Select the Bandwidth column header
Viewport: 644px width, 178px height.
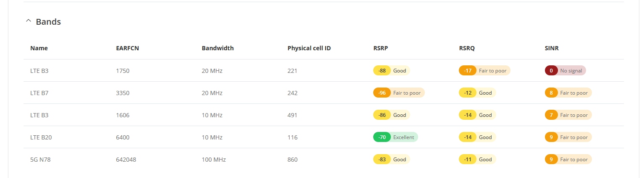pyautogui.click(x=218, y=48)
